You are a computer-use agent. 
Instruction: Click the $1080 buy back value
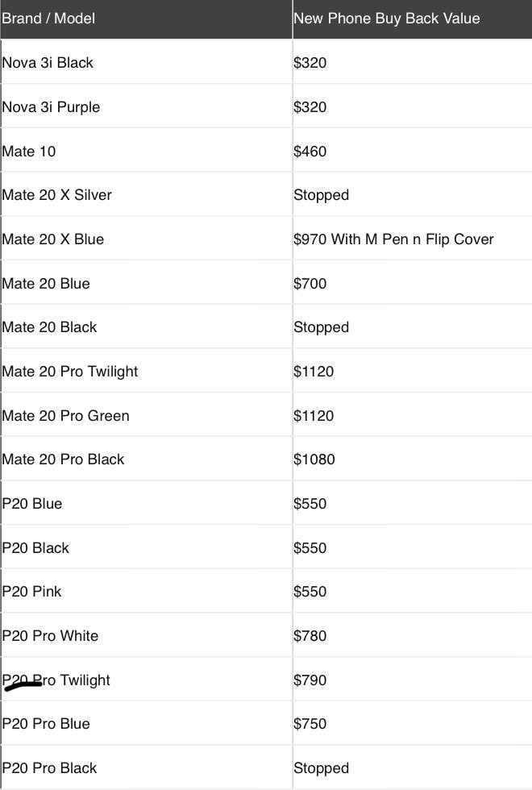coord(314,459)
